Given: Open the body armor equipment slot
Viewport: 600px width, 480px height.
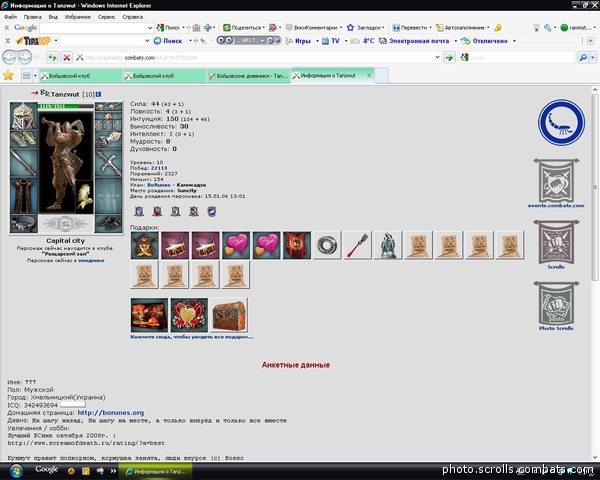Looking at the screenshot, I should [x=23, y=196].
